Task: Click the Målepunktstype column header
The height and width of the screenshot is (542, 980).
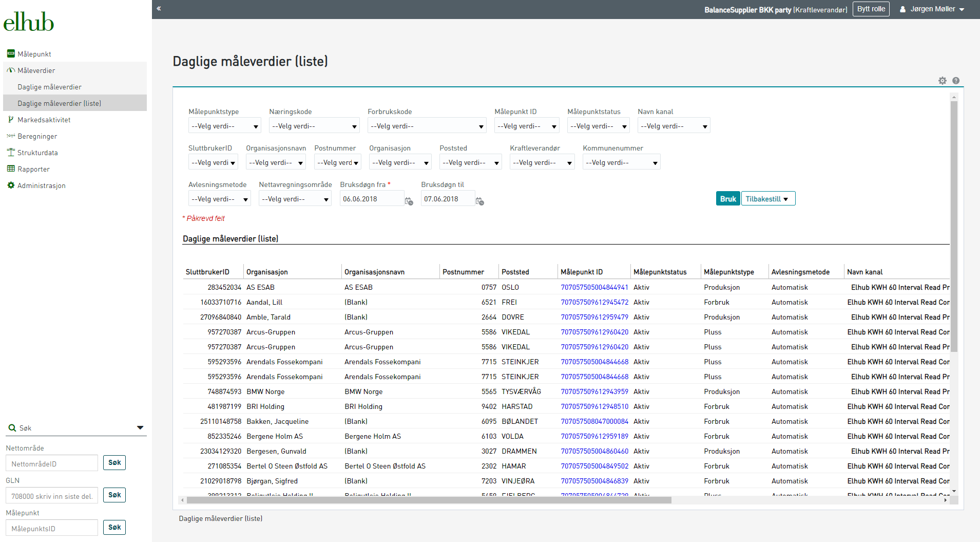Action: tap(728, 272)
